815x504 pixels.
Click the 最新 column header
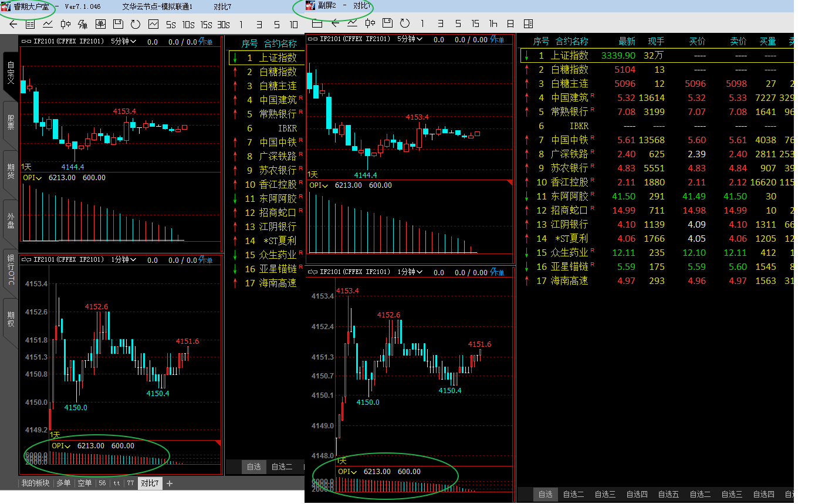tap(627, 41)
